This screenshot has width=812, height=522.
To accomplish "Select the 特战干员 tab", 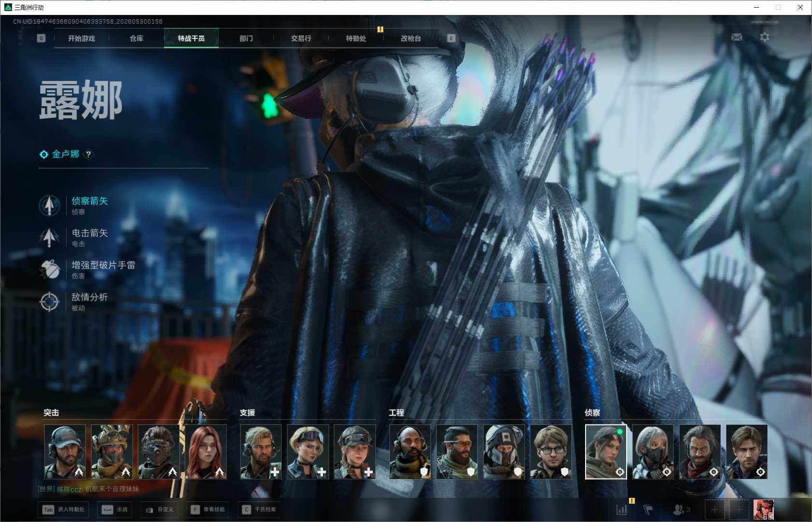I will (191, 39).
